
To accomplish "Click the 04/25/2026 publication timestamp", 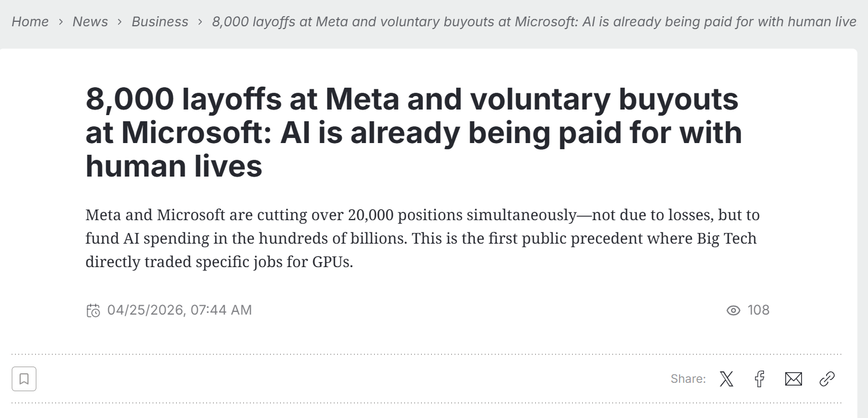I will tap(179, 310).
